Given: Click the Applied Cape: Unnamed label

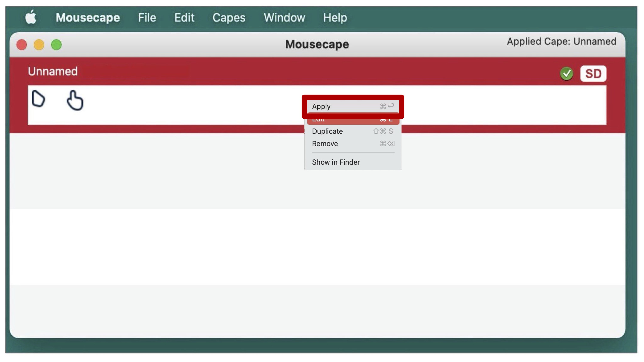Looking at the screenshot, I should click(562, 41).
